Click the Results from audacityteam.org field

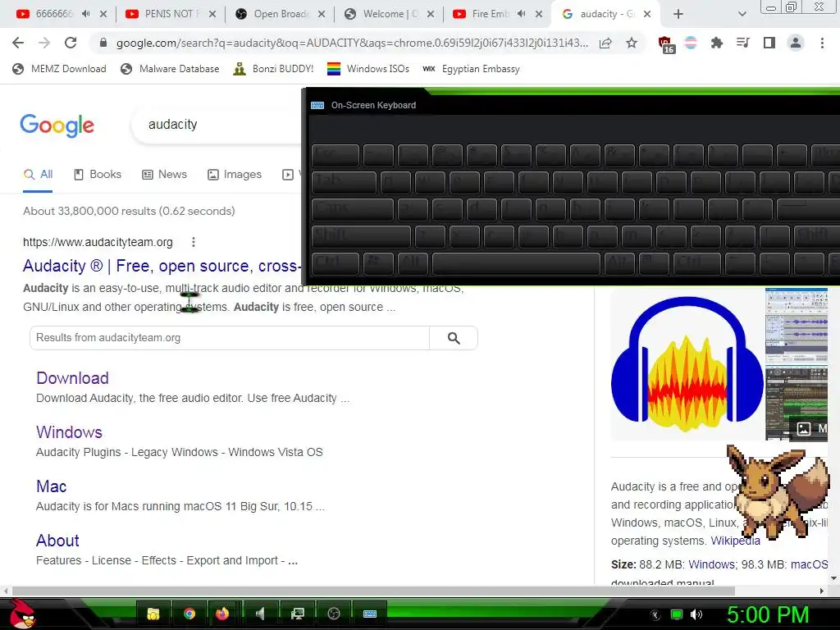coord(230,338)
